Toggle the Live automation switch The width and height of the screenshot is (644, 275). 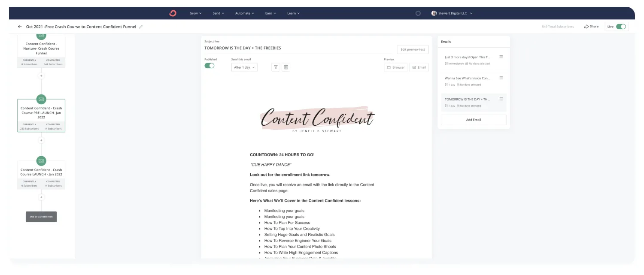click(620, 27)
